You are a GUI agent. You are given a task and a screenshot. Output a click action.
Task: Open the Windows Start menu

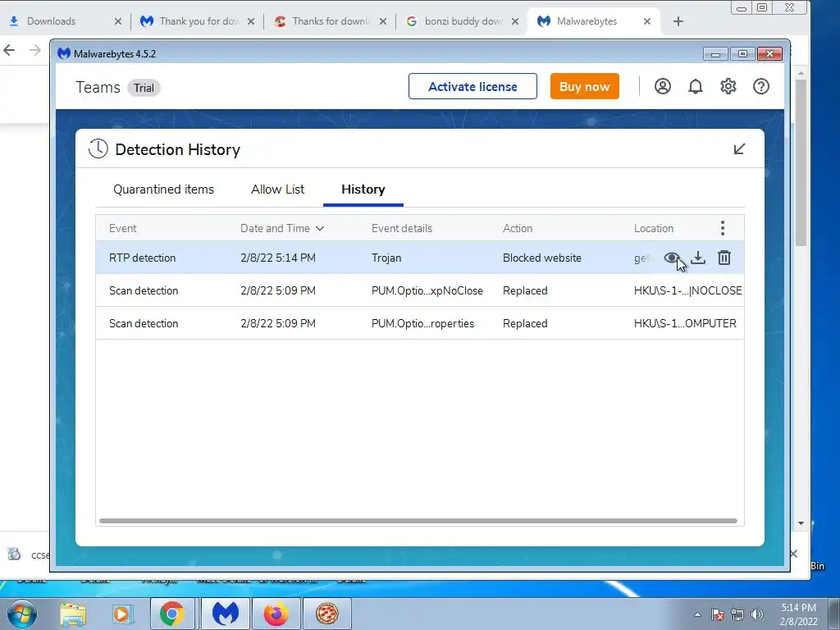(21, 614)
